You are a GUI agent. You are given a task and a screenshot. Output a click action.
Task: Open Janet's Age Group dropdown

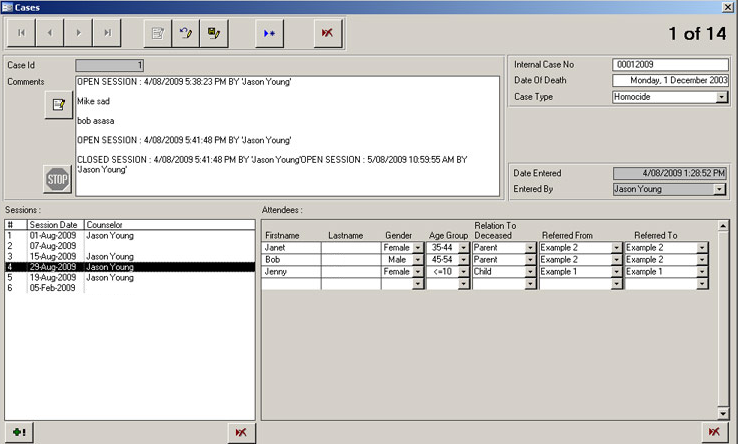pos(464,248)
